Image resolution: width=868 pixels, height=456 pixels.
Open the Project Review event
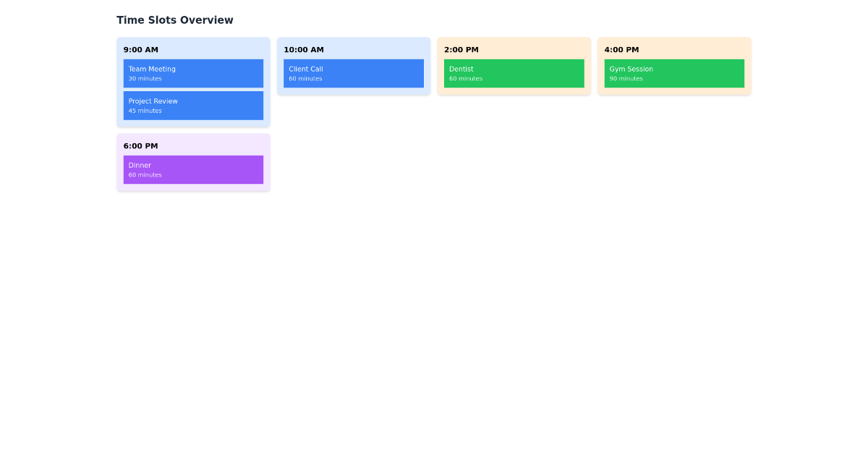[x=193, y=105]
